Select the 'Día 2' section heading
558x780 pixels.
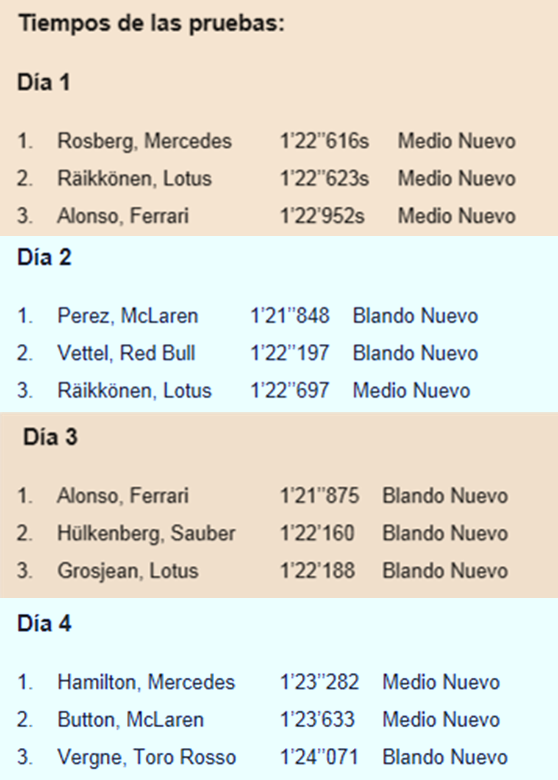[44, 257]
